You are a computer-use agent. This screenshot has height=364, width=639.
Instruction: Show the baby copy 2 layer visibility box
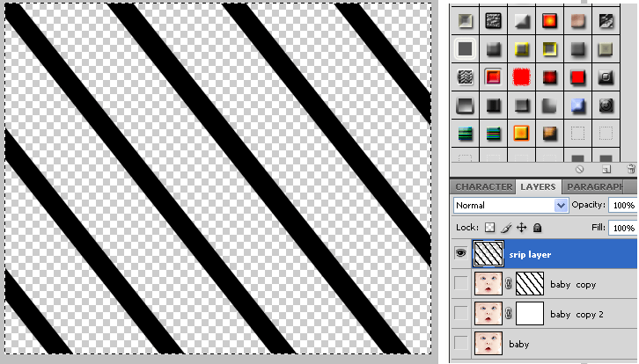click(461, 313)
